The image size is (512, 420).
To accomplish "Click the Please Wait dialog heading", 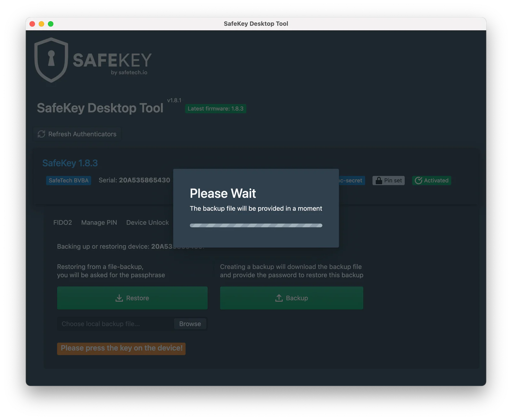I will [x=223, y=193].
